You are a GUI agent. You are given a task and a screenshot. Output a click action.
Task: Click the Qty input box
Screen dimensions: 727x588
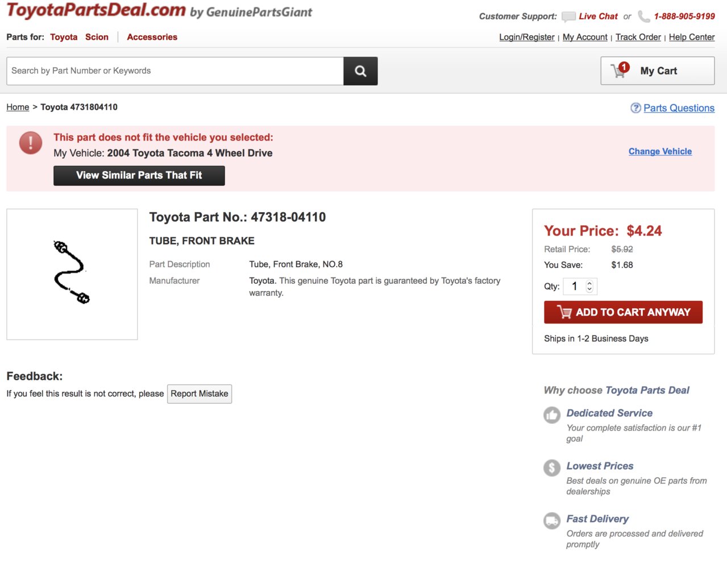[580, 287]
